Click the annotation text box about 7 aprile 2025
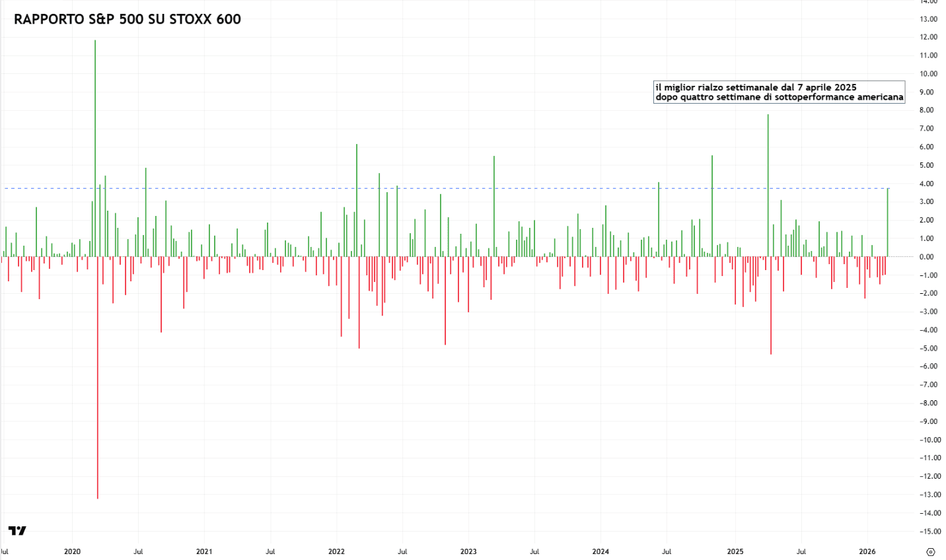 pyautogui.click(x=779, y=92)
